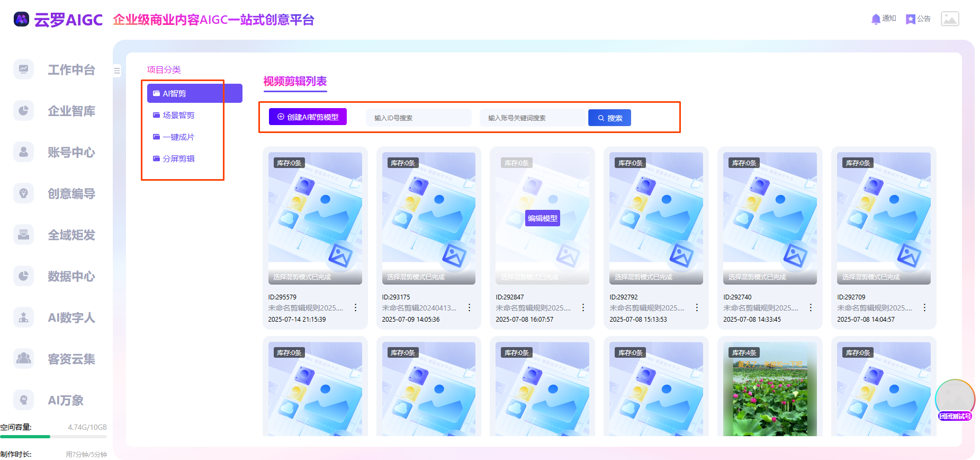Screen dimensions: 980x460
Task: Click the 账号中心 user icon
Action: tap(24, 152)
